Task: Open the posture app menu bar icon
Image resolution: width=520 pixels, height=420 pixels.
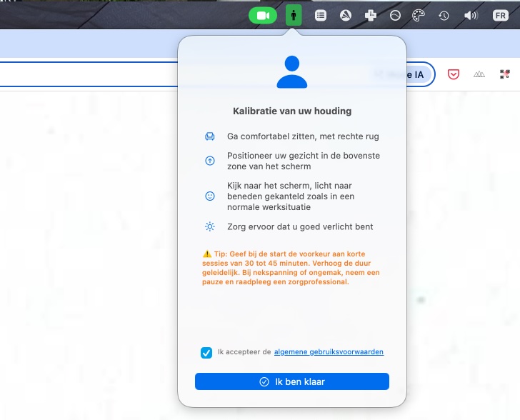Action: coord(294,15)
